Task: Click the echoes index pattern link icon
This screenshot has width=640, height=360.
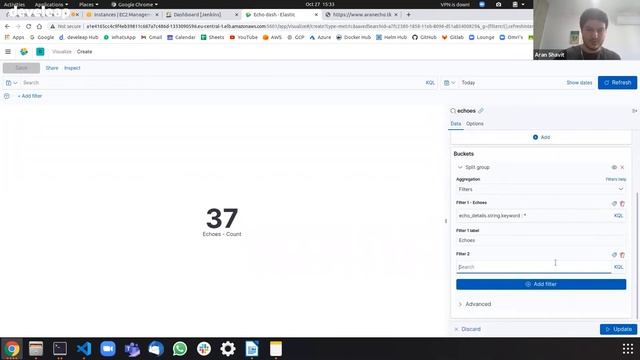Action: click(x=481, y=111)
